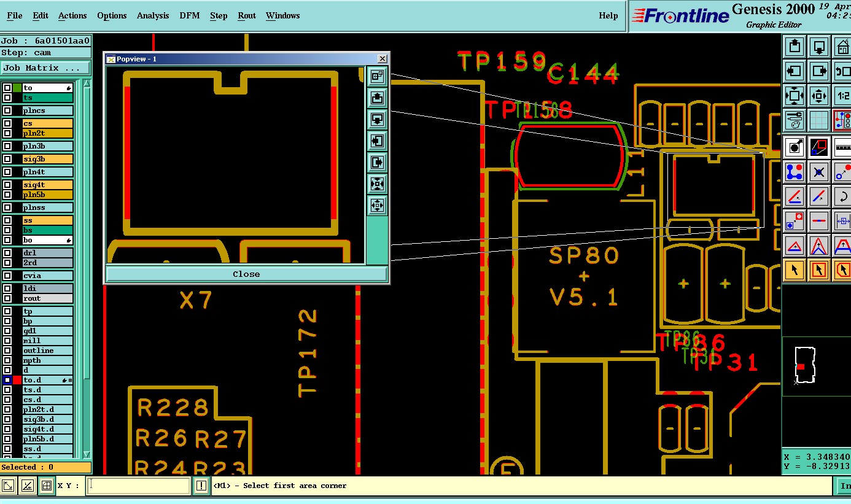Viewport: 851px width, 504px height.
Task: Open the File menu
Action: click(14, 15)
